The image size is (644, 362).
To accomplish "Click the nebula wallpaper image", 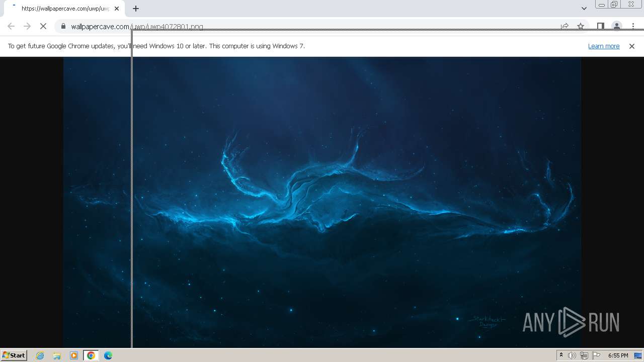I will pos(322,202).
